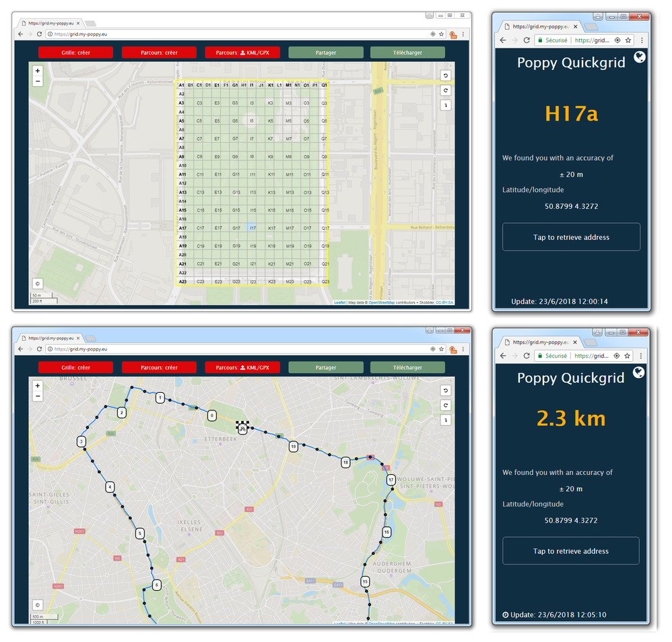The image size is (672, 642).
Task: Click the Sécurisé lock badge in H17a window
Action: click(552, 40)
